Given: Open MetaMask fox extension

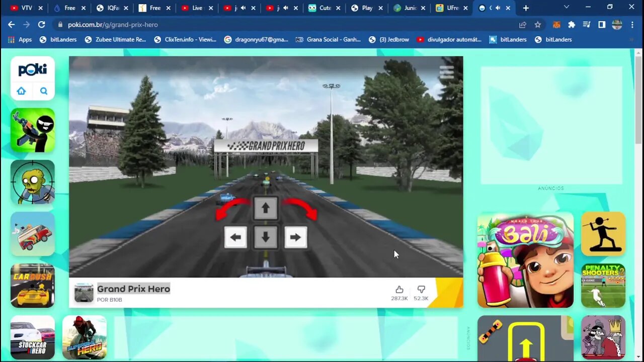Looking at the screenshot, I should click(556, 25).
